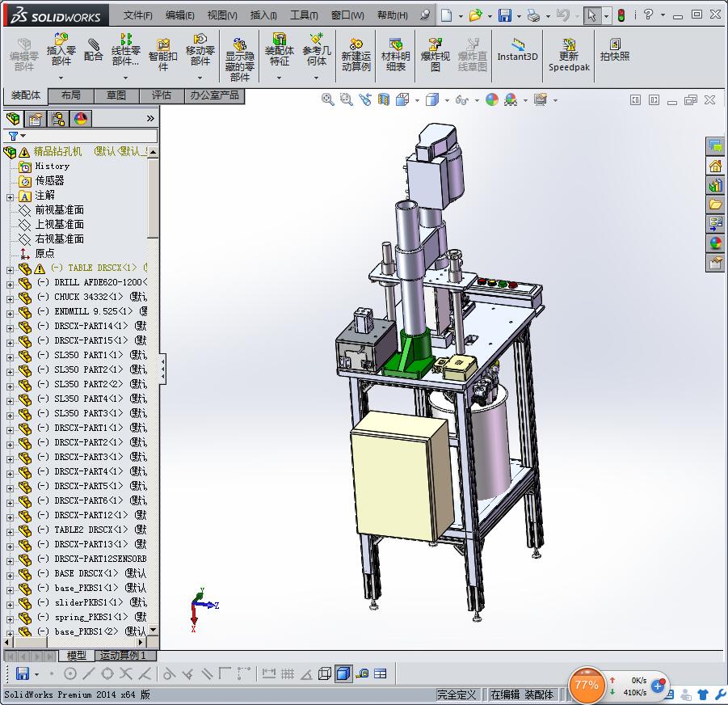Toggle sketch grid display icon
This screenshot has width=728, height=705.
(x=288, y=673)
